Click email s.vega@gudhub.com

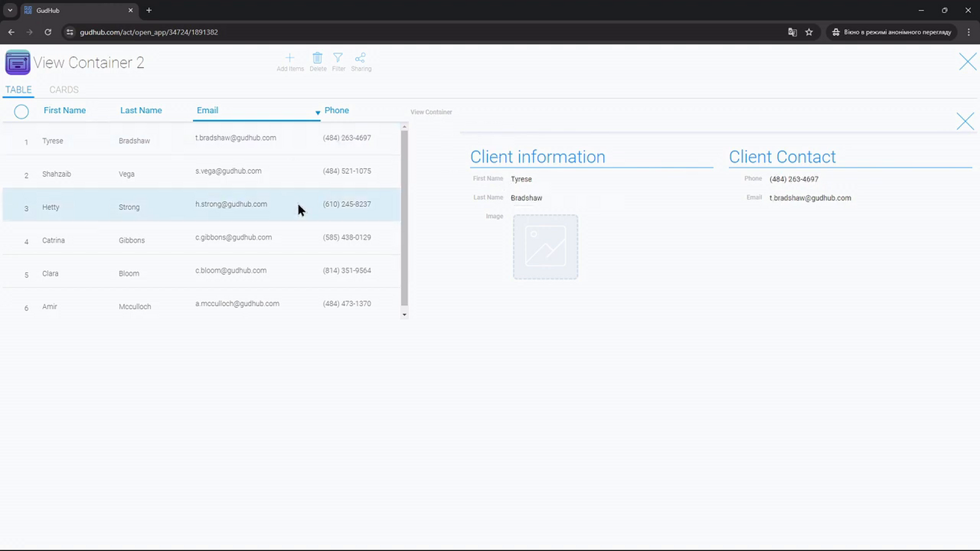(x=228, y=171)
